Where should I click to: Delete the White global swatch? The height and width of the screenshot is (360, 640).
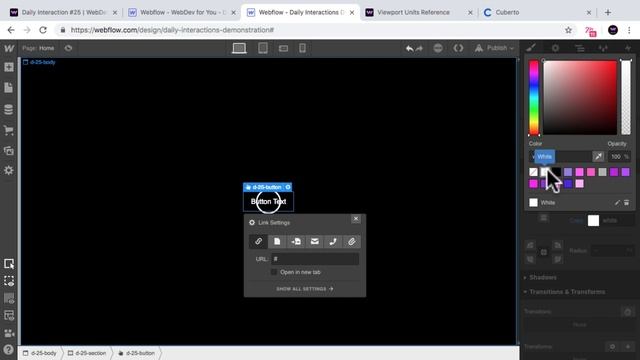click(x=627, y=202)
